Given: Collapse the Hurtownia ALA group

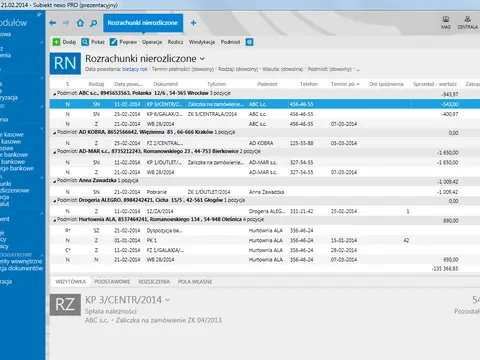Looking at the screenshot, I should [54, 220].
